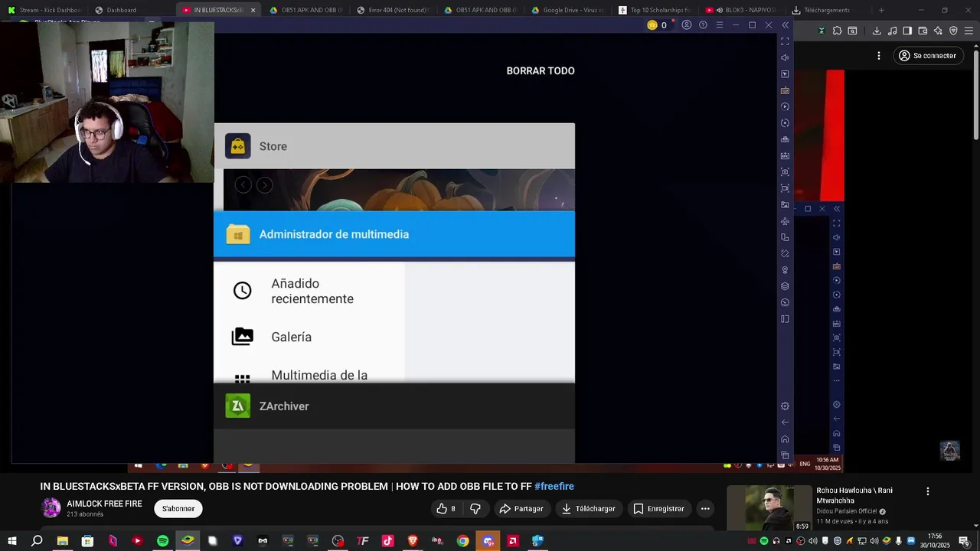Open Rohou Hawlouha suggested video thumbnail
The width and height of the screenshot is (980, 551).
click(x=769, y=508)
